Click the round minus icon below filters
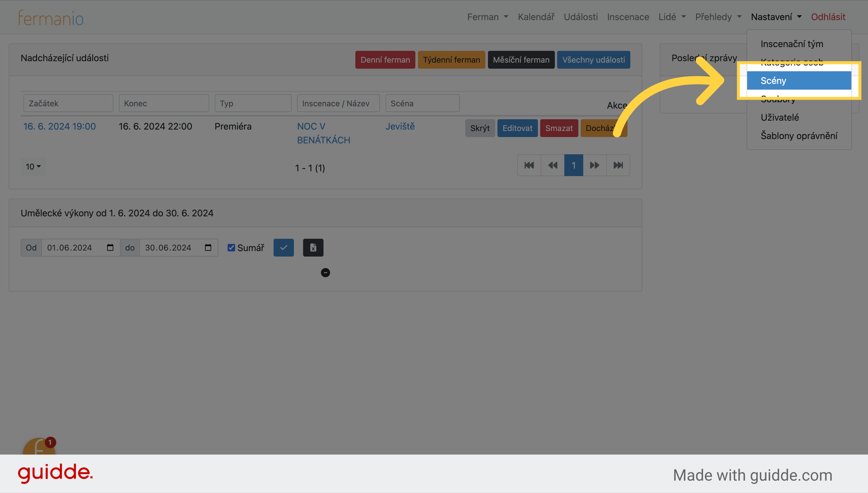Screen dimensions: 868x493 (325, 273)
